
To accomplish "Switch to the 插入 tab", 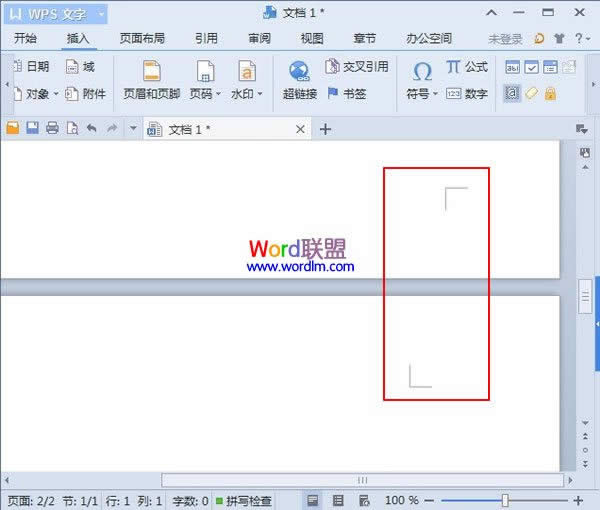I will coord(78,38).
